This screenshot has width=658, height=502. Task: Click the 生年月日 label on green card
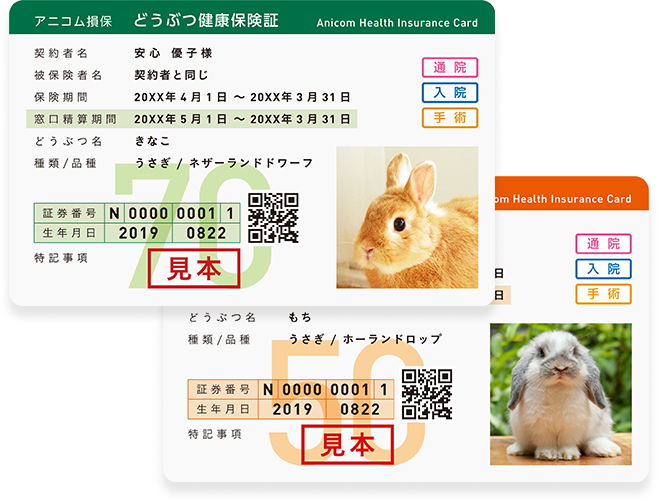[69, 233]
